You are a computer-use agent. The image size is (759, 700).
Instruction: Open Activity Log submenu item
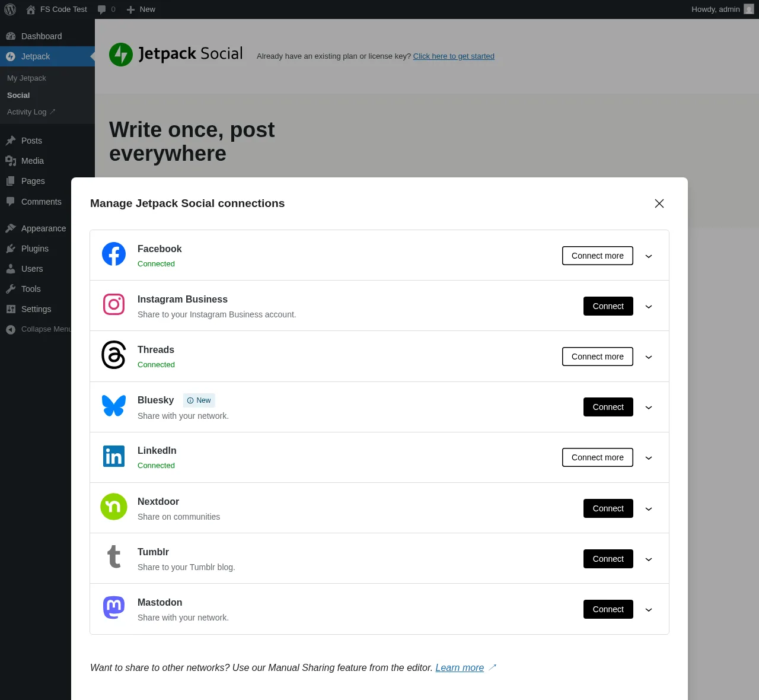tap(31, 112)
